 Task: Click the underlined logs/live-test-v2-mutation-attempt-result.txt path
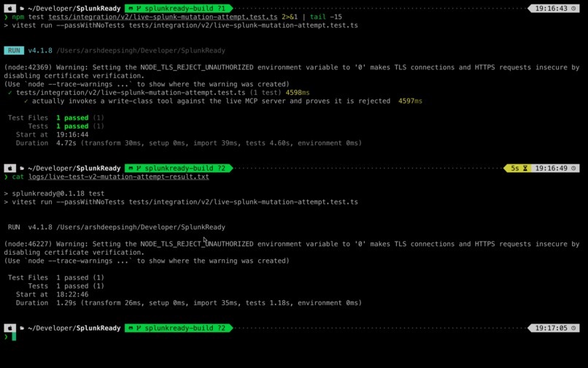pos(118,177)
